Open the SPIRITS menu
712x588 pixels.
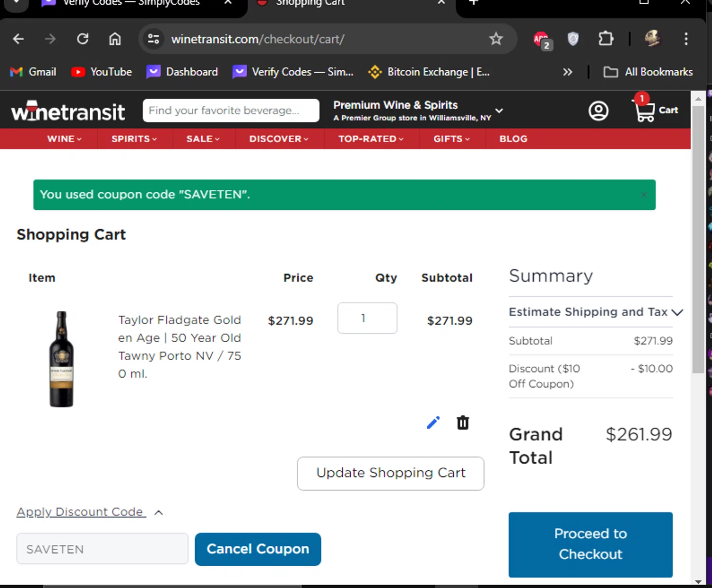(134, 139)
